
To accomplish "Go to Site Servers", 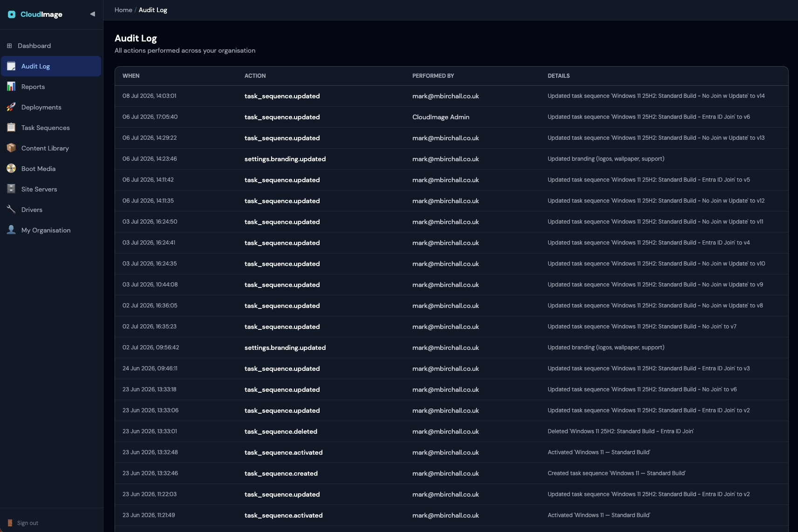I will [x=51, y=189].
